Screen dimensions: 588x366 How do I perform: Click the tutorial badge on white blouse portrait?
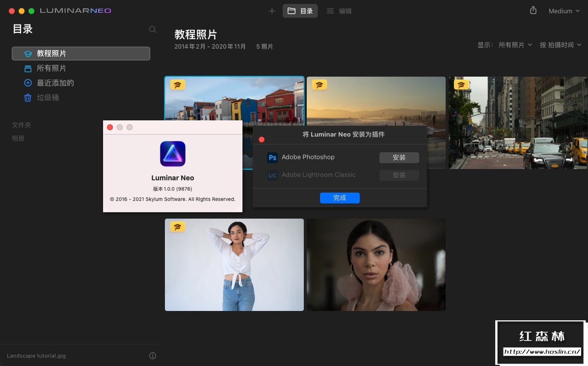click(x=177, y=227)
